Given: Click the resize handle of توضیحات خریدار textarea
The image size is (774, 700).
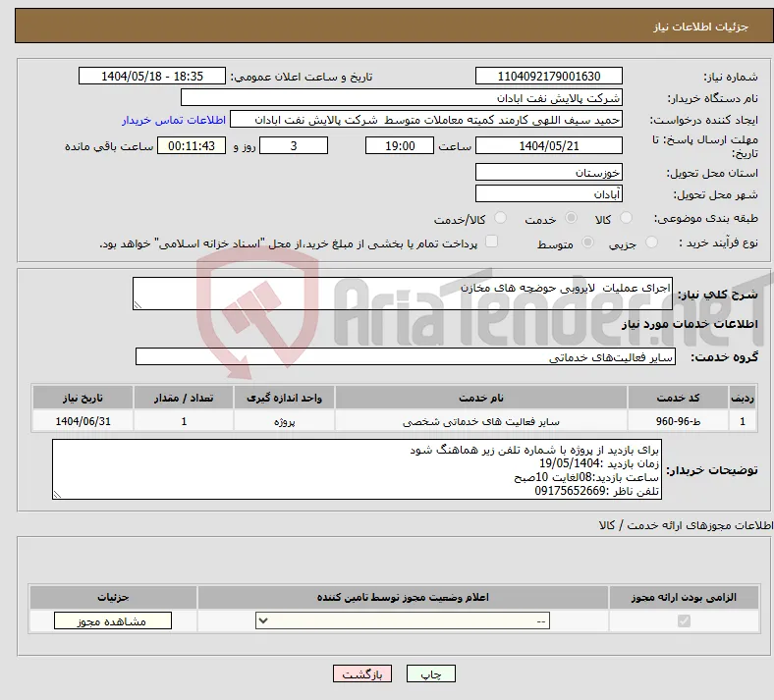Looking at the screenshot, I should click(x=57, y=494).
